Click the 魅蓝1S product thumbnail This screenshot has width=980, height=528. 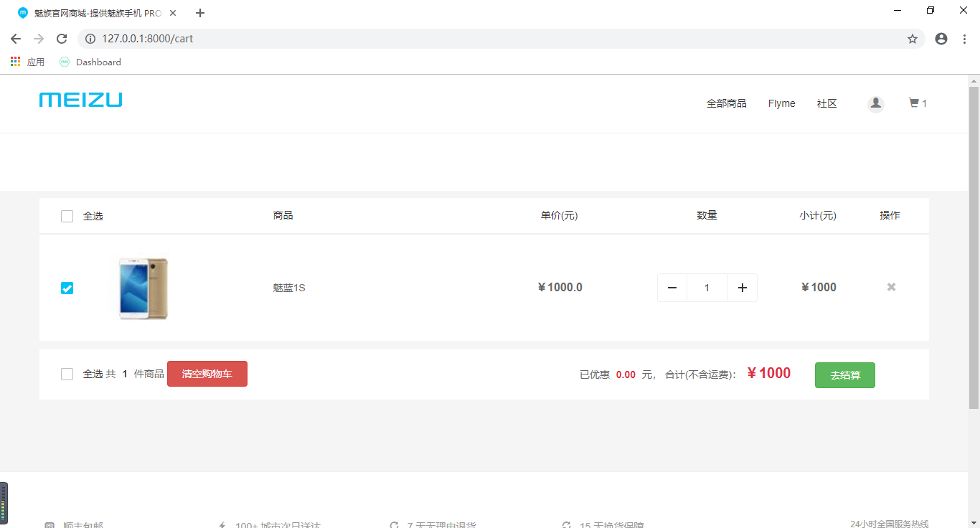point(143,288)
